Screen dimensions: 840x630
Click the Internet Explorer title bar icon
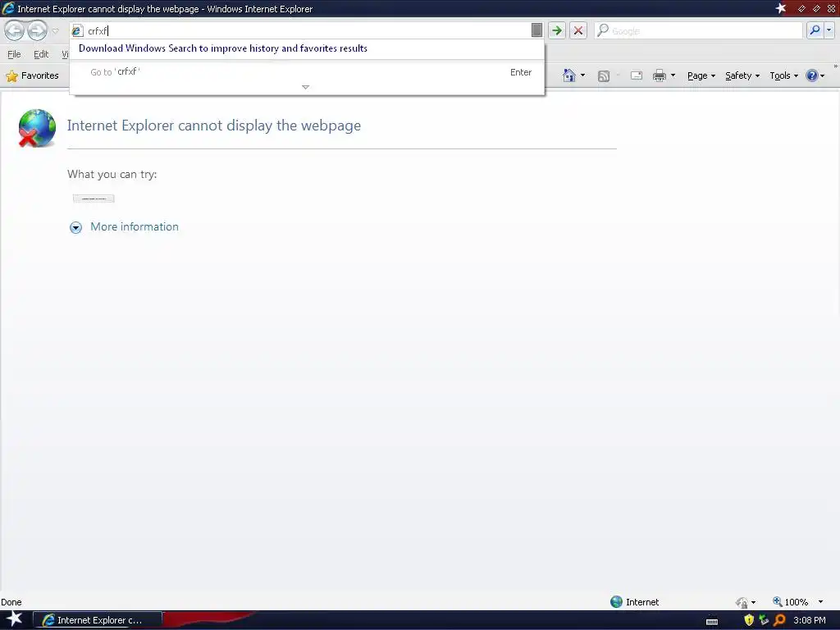pos(8,8)
